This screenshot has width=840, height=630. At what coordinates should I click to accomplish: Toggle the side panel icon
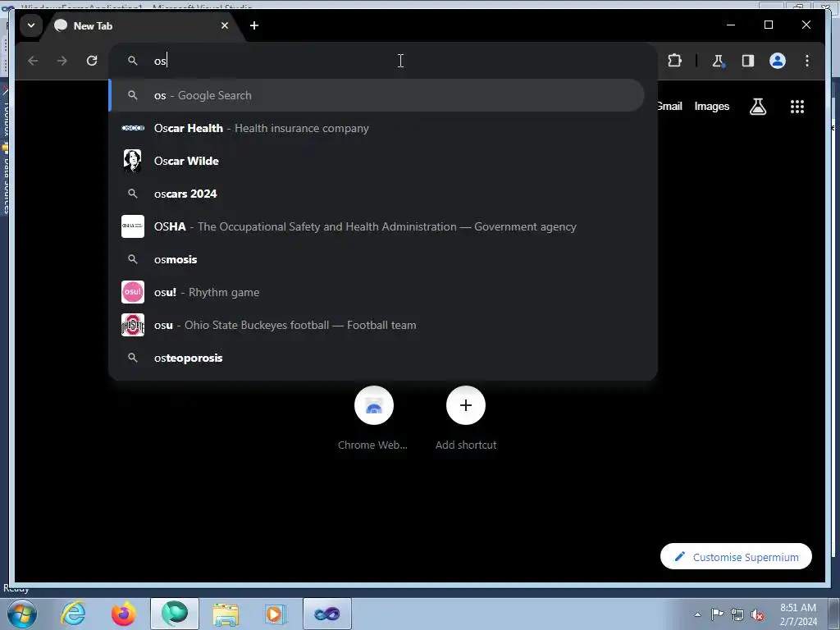[x=747, y=61]
